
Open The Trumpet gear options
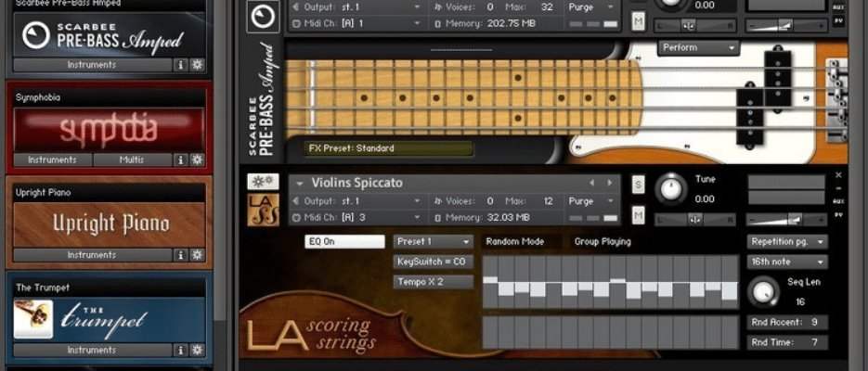coord(197,350)
